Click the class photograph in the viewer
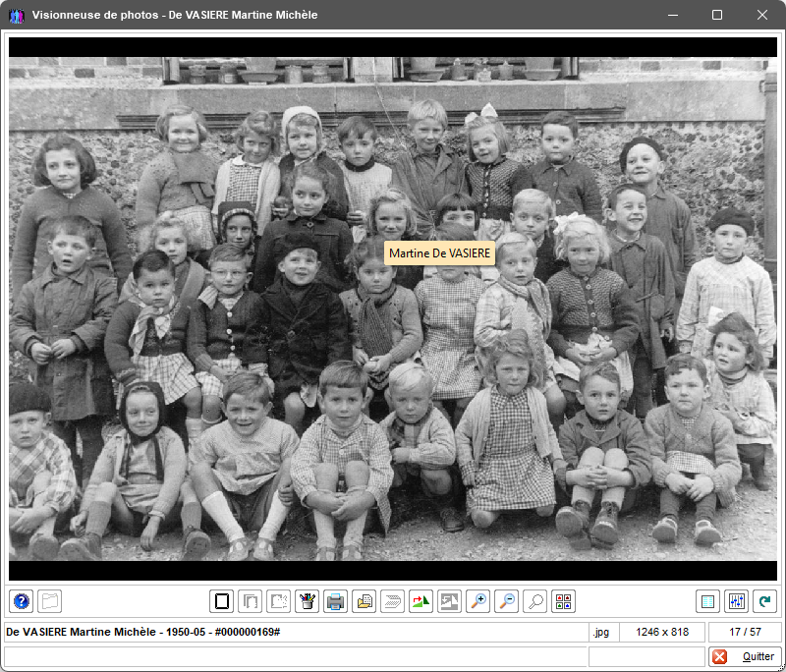This screenshot has height=672, width=786. coord(393,308)
